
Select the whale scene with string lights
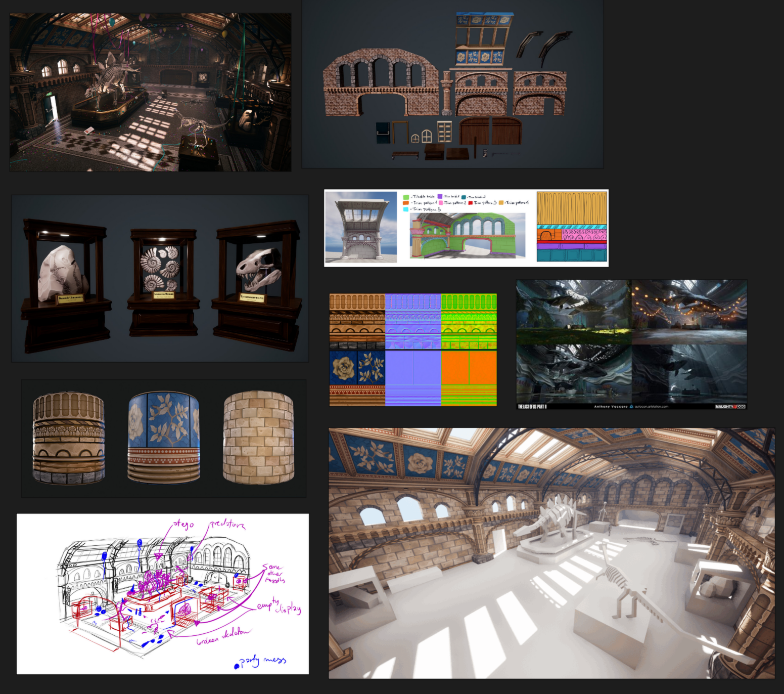(x=689, y=312)
